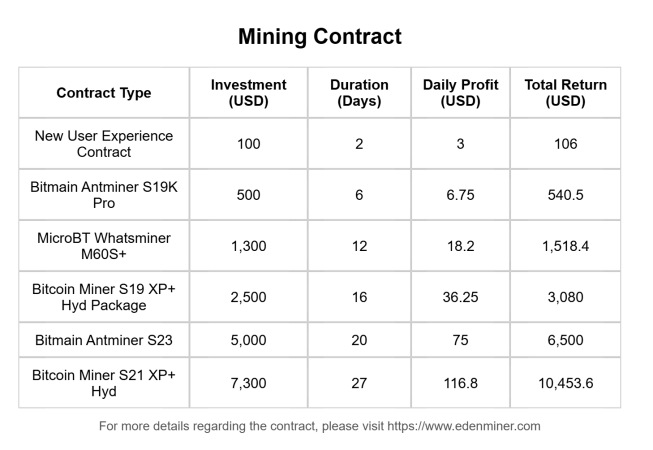Image resolution: width=653 pixels, height=450 pixels.
Task: Click the New User Experience Contract cell
Action: click(104, 144)
